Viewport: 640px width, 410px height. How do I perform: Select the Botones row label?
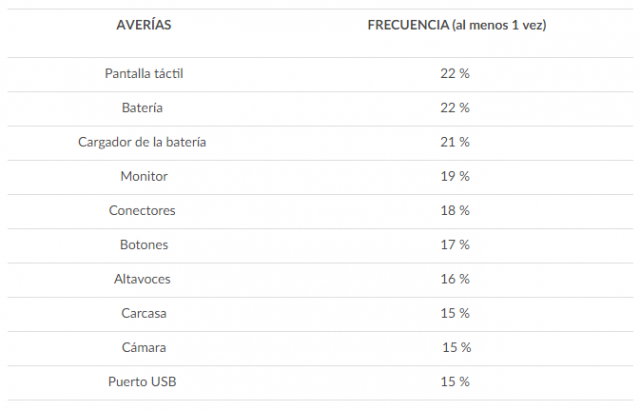(144, 245)
